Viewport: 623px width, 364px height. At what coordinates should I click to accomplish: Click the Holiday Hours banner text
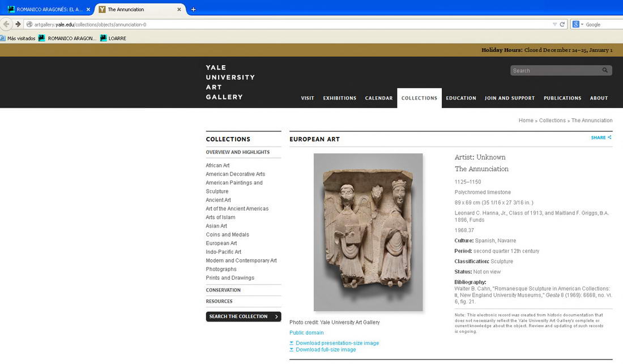click(547, 50)
